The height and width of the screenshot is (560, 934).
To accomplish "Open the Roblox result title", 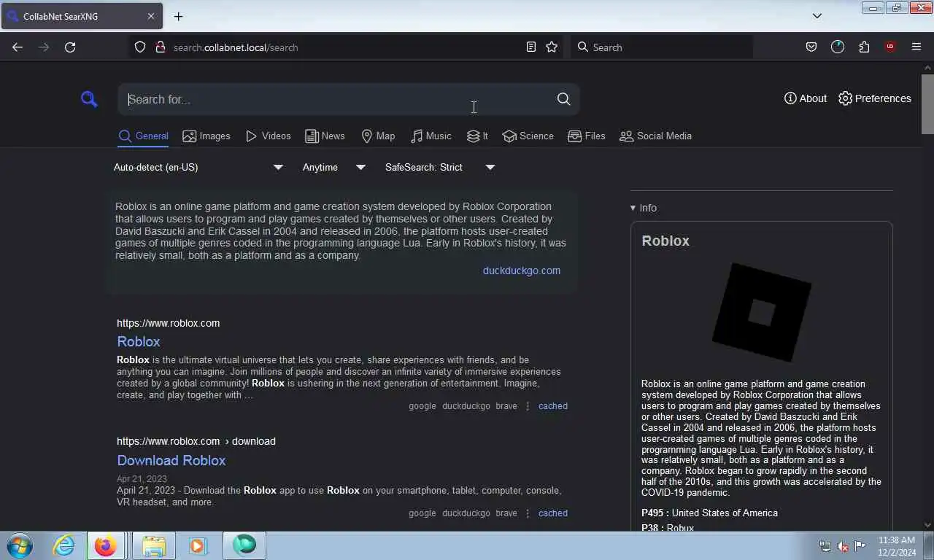I will click(139, 341).
